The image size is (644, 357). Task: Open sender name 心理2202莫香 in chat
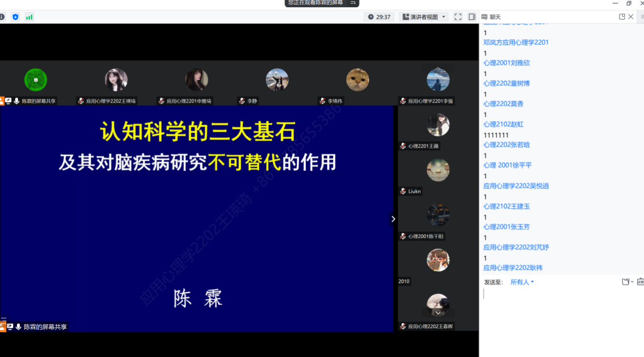point(503,104)
